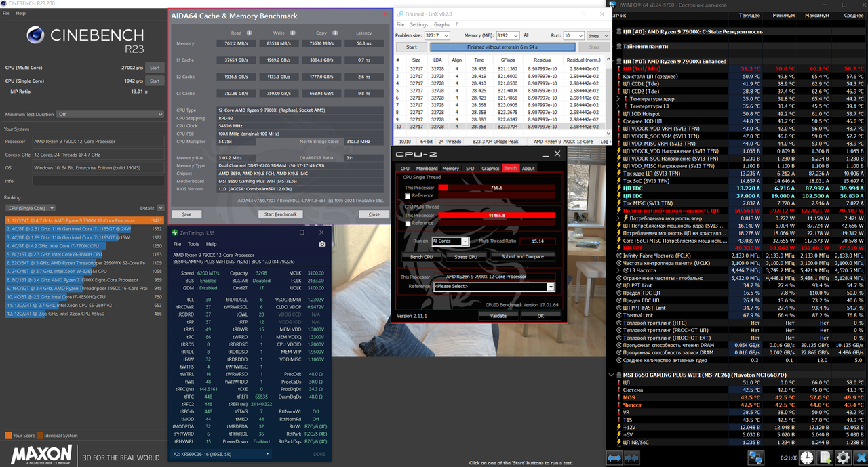This screenshot has width=868, height=467.
Task: Expand sensor layout arrows icon in HWiNFO
Action: 614,458
